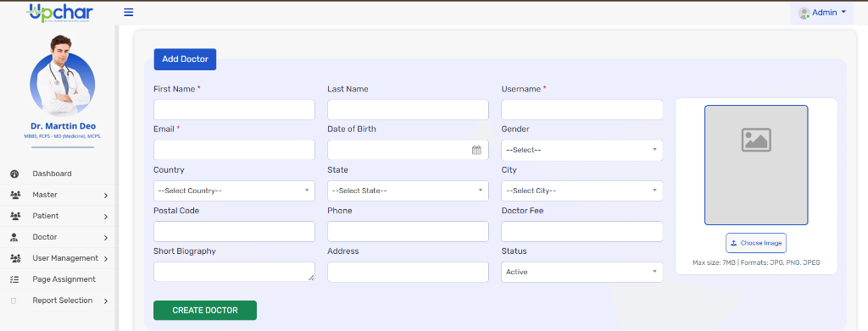The image size is (868, 331).
Task: Click the doctor profile photo
Action: tap(63, 75)
